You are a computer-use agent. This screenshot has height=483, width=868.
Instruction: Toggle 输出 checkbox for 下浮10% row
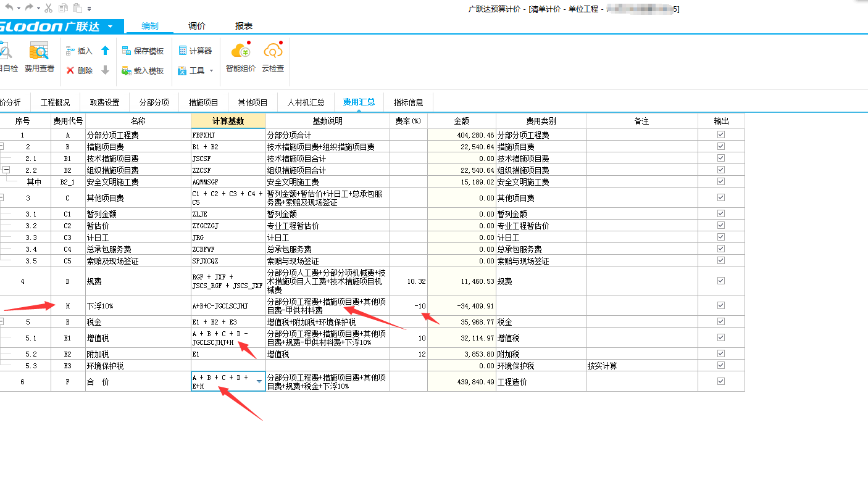[x=721, y=305]
